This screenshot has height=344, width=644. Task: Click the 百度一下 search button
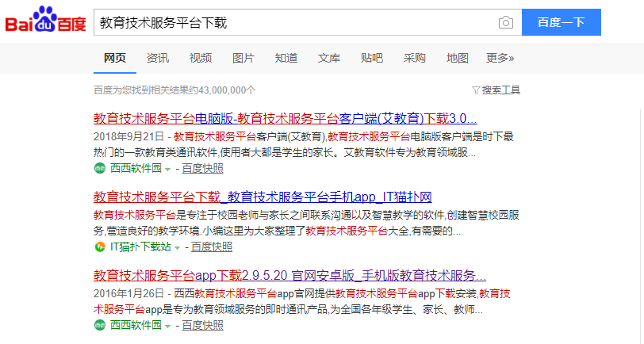pos(562,22)
